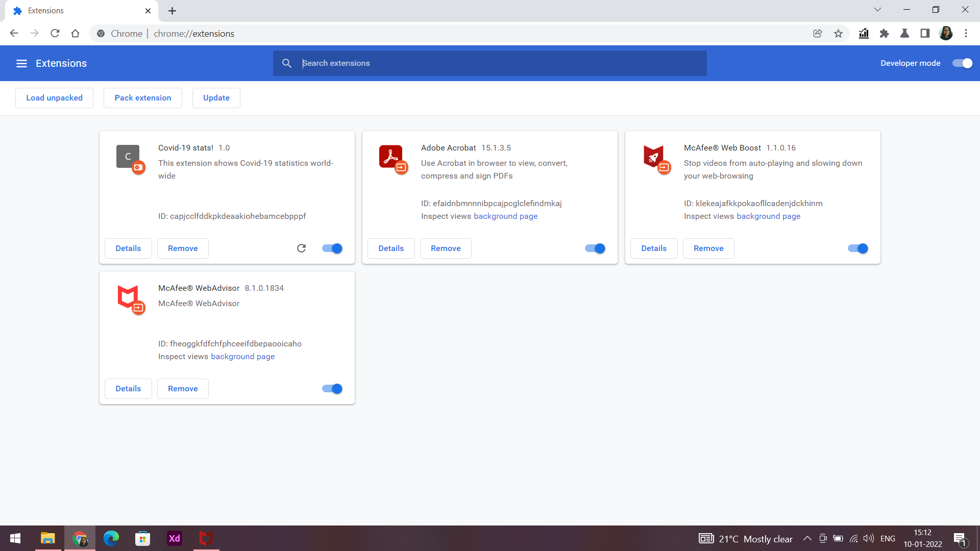Open the Chrome three-dot menu
Screen dimensions: 980x551
[x=966, y=34]
